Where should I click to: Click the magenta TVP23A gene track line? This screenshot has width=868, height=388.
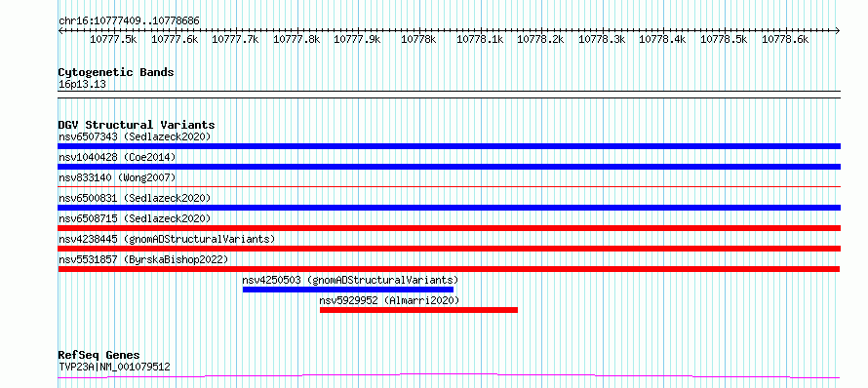click(x=449, y=376)
